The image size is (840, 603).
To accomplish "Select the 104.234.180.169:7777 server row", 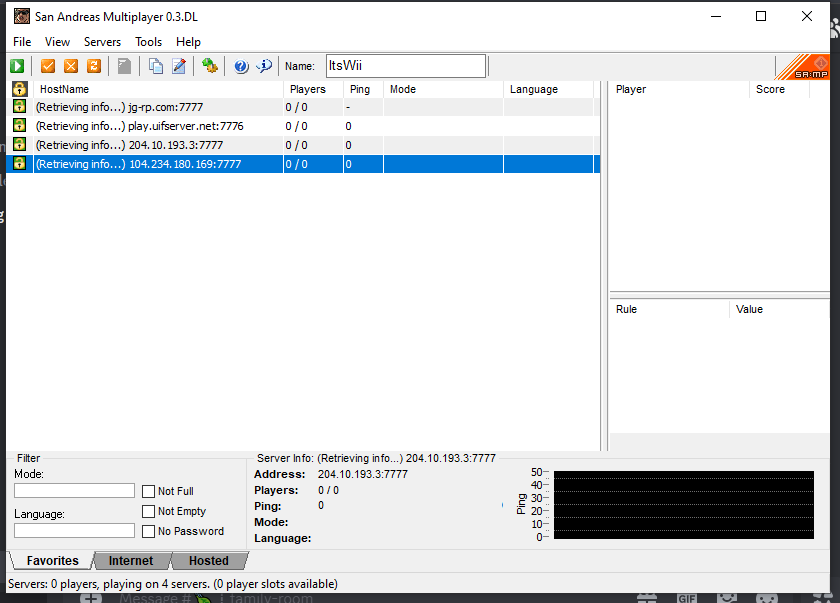I will pos(303,164).
